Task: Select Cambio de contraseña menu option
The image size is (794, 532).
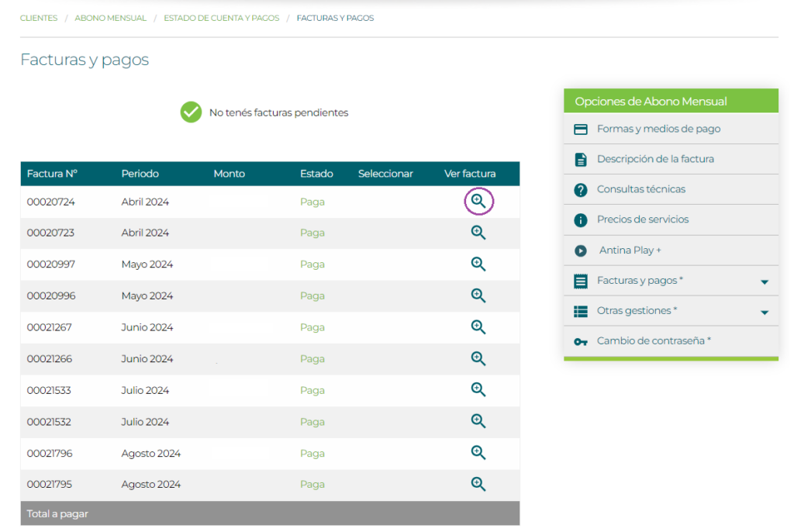Action: [654, 340]
